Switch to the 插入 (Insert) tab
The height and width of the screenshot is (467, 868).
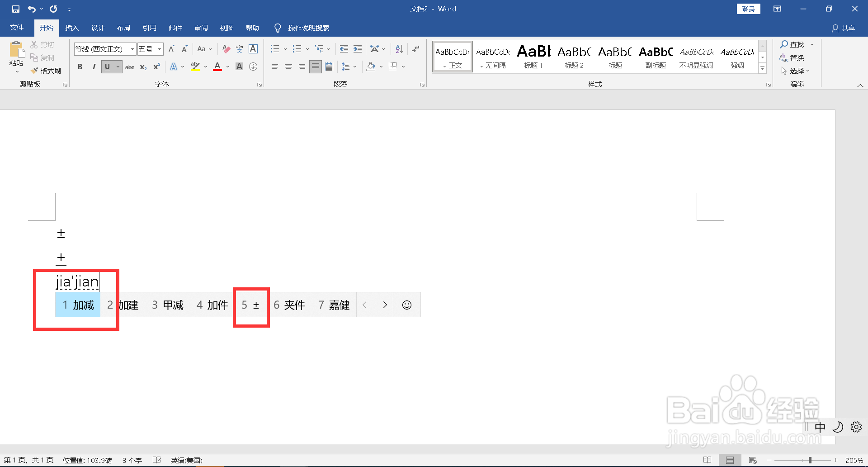click(72, 28)
